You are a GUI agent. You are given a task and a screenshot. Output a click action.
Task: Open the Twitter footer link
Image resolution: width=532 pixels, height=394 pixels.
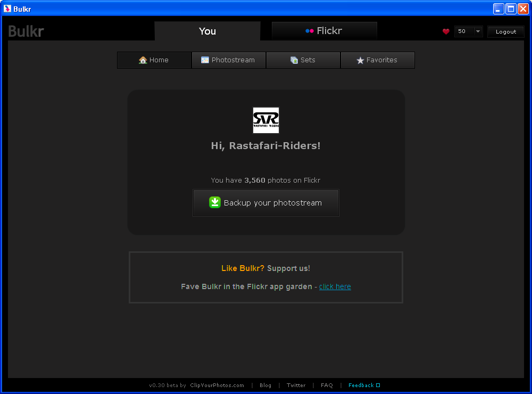tap(296, 385)
